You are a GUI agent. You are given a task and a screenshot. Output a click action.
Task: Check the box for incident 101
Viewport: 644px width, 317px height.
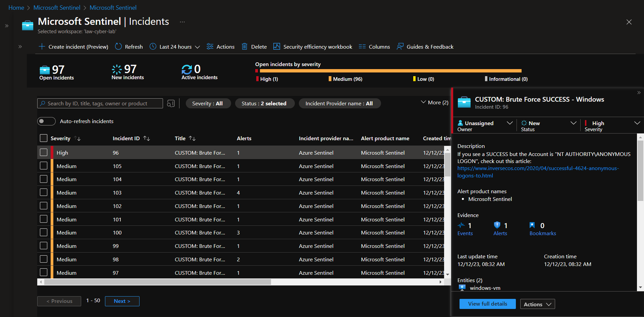coord(44,219)
